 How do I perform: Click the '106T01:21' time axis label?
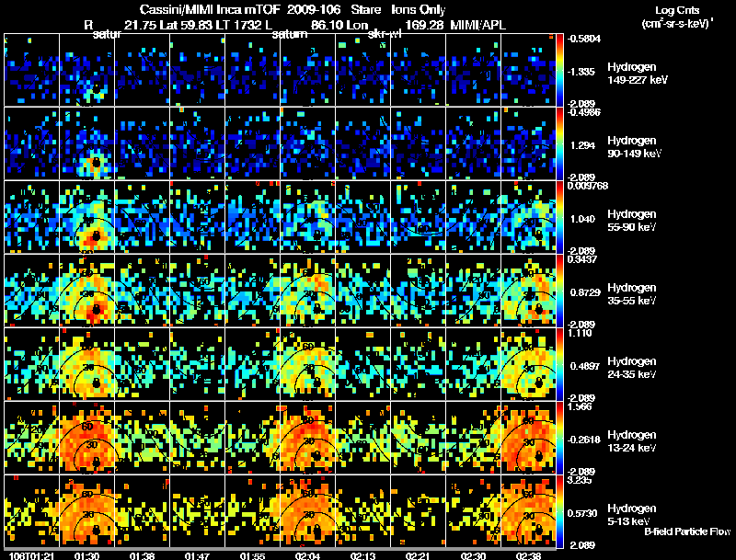(31, 555)
